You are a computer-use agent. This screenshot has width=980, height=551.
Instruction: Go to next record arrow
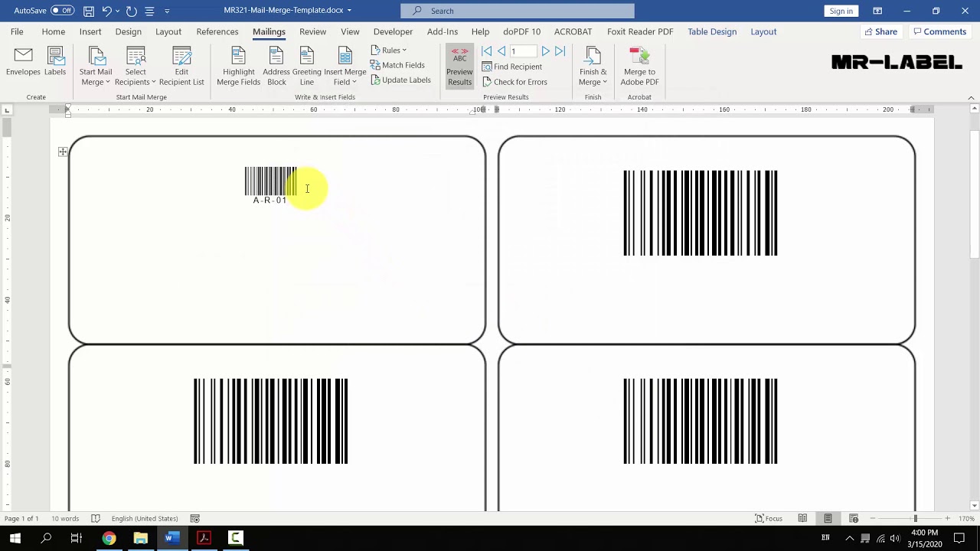coord(545,51)
